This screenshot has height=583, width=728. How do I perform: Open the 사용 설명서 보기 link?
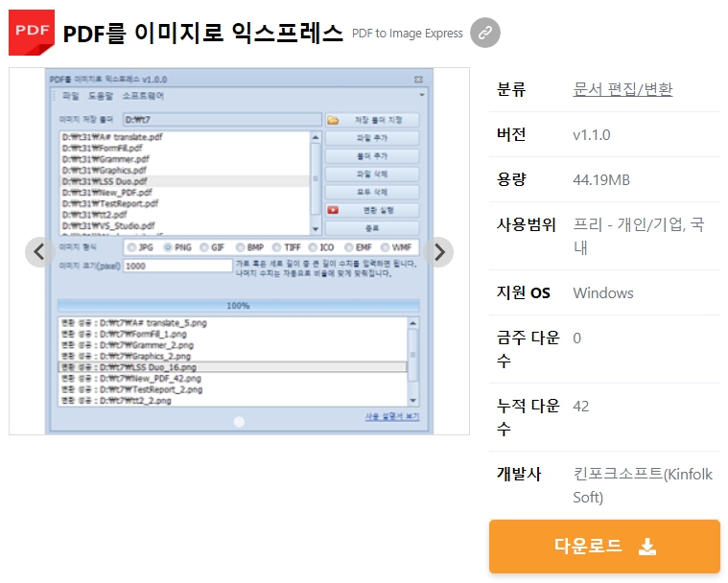[x=392, y=416]
